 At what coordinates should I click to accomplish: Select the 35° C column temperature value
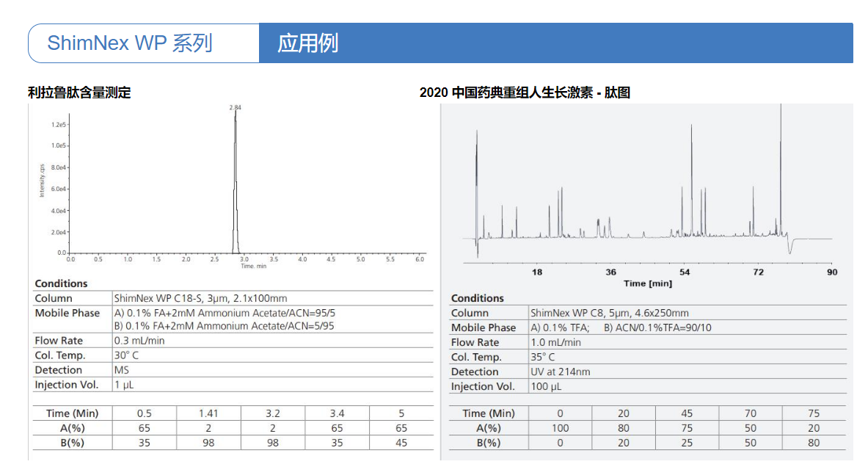click(x=544, y=357)
